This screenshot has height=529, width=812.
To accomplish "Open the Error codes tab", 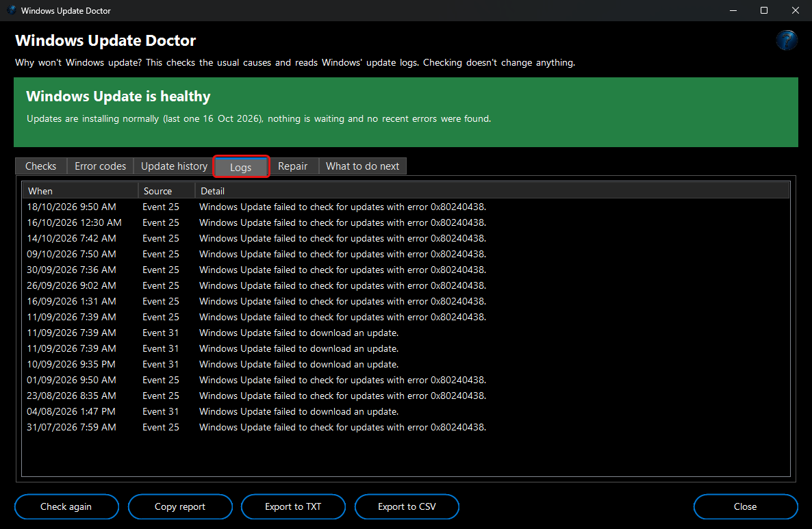I will [100, 166].
